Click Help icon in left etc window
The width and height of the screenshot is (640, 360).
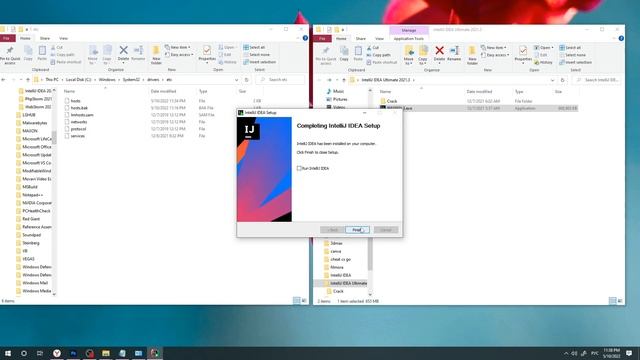click(305, 38)
